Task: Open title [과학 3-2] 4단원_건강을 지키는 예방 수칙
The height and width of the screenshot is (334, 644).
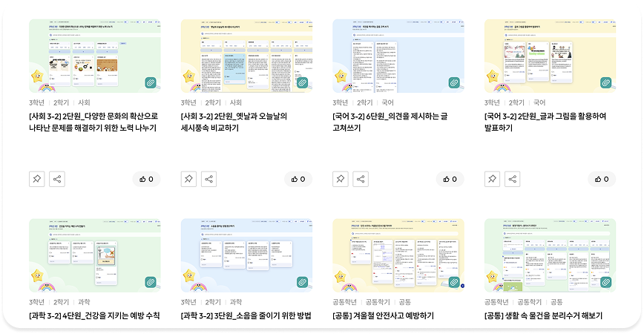Action: click(x=94, y=315)
